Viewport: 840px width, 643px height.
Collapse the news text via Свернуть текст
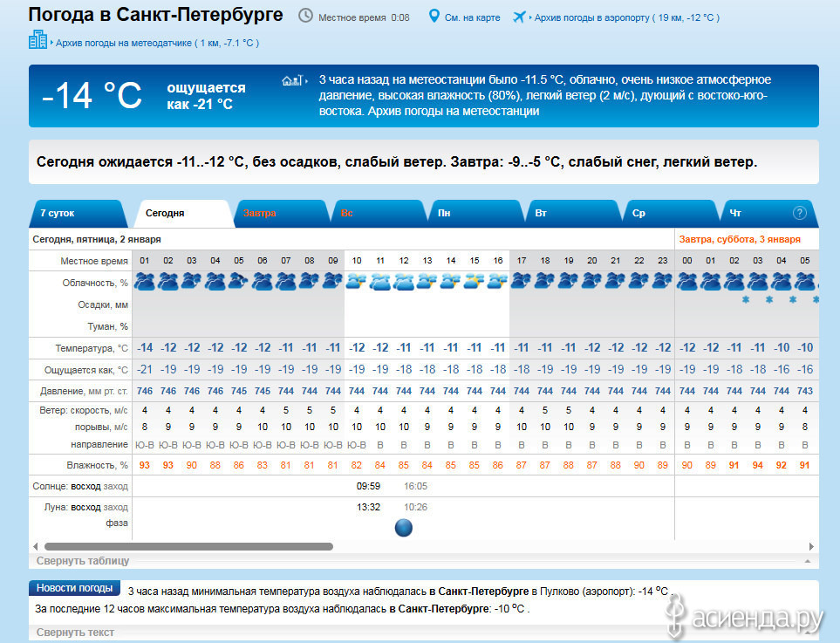point(75,633)
